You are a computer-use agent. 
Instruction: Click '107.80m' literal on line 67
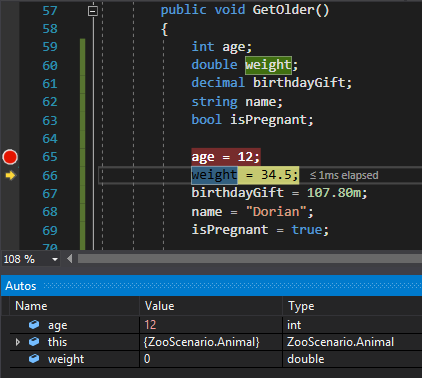(334, 193)
